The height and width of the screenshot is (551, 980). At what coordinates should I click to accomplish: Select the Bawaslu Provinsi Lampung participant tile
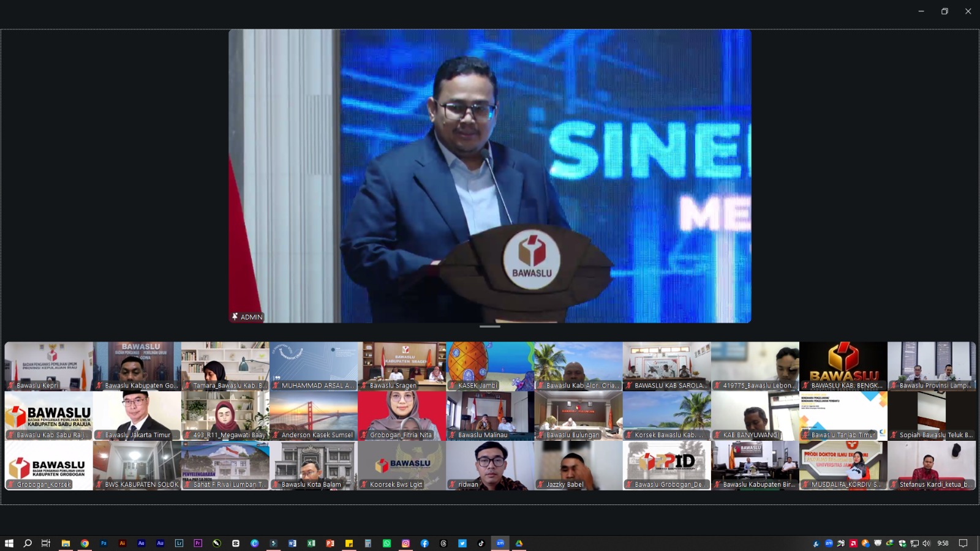point(932,366)
